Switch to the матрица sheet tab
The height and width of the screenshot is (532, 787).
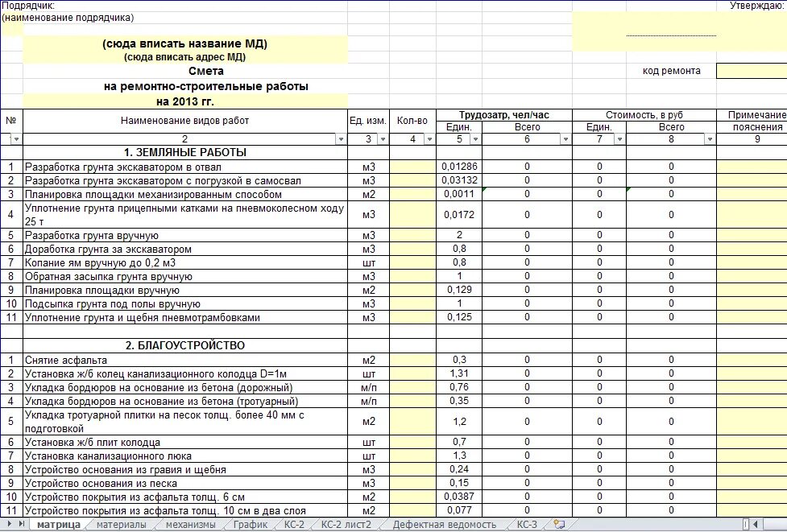click(x=58, y=525)
